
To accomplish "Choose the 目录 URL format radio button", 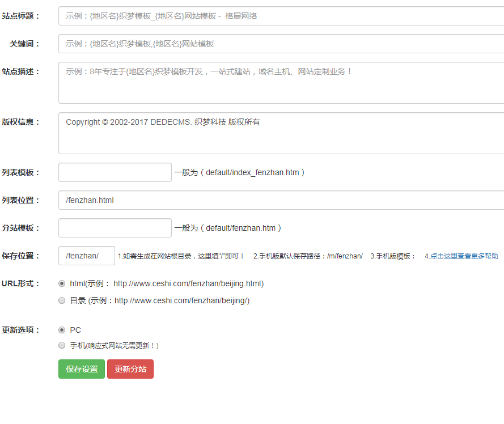I will tap(62, 301).
